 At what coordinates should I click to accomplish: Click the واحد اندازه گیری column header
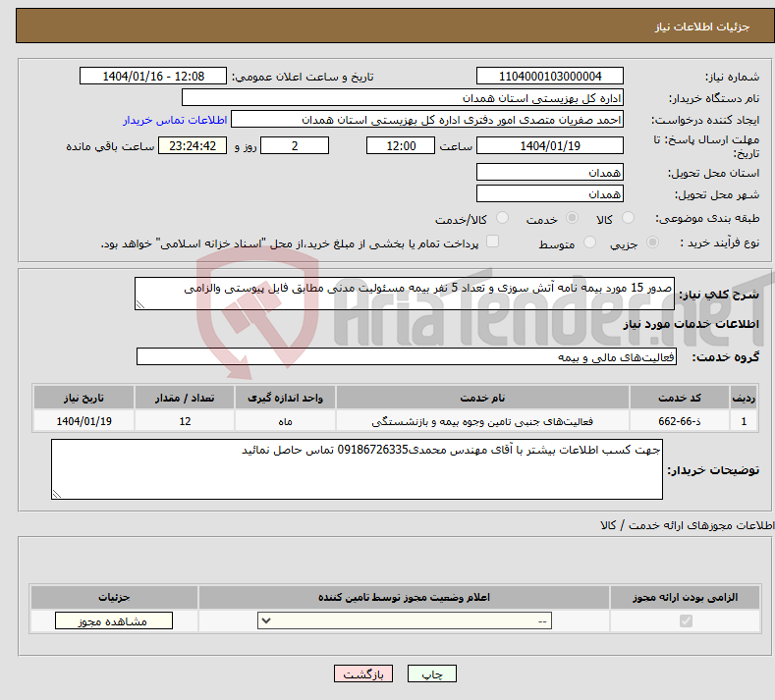point(285,398)
